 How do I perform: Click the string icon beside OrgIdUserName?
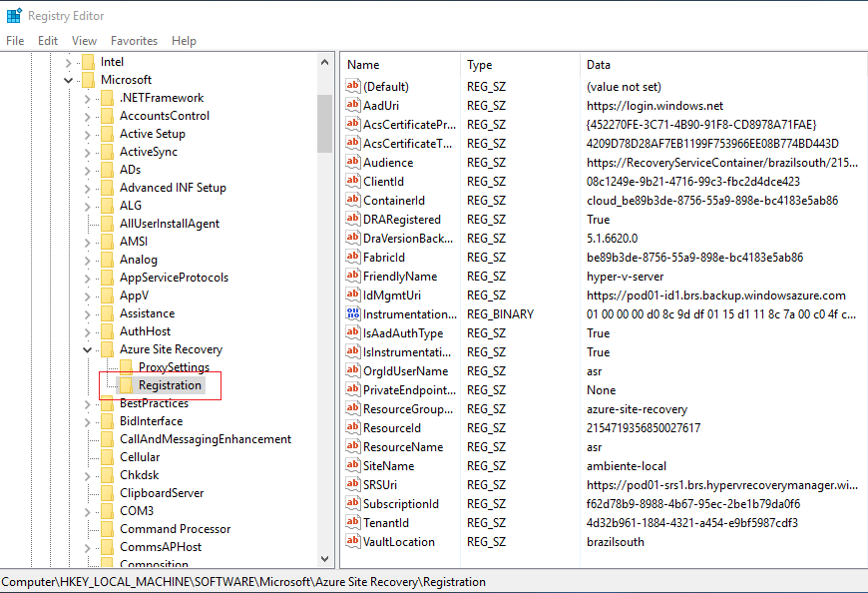click(352, 370)
